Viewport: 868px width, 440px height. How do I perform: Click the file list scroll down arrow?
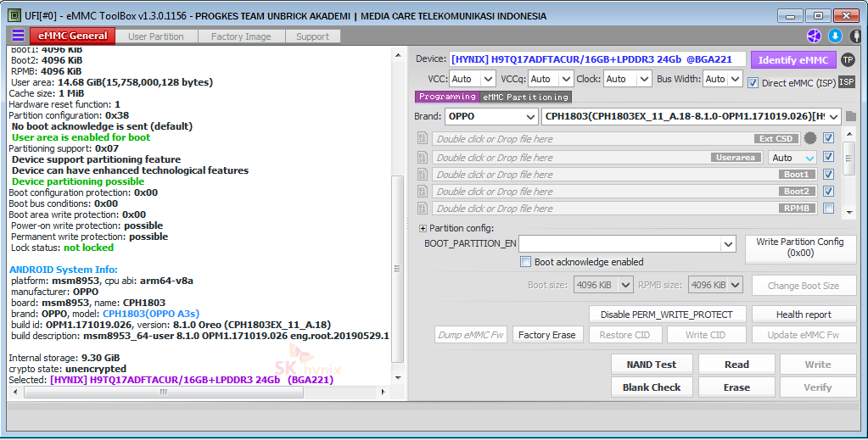[848, 212]
